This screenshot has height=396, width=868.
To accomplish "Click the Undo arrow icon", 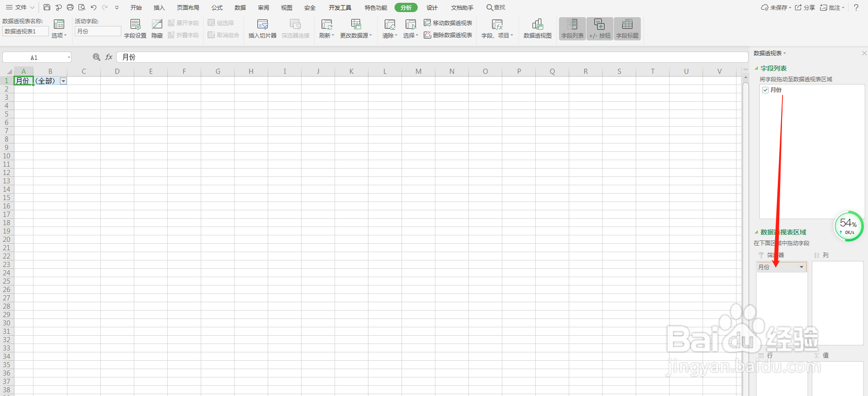I will (93, 7).
